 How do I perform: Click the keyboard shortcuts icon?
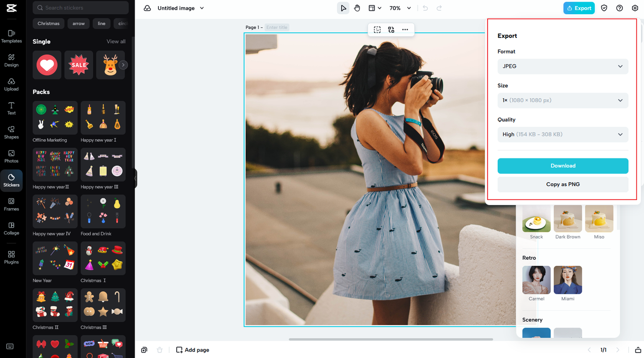10,346
